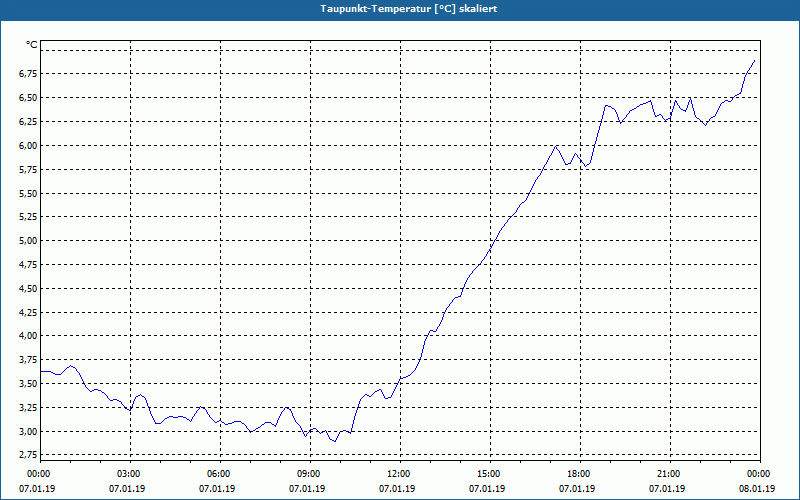Image resolution: width=800 pixels, height=500 pixels.
Task: Click the 18:00 time label
Action: [x=578, y=474]
